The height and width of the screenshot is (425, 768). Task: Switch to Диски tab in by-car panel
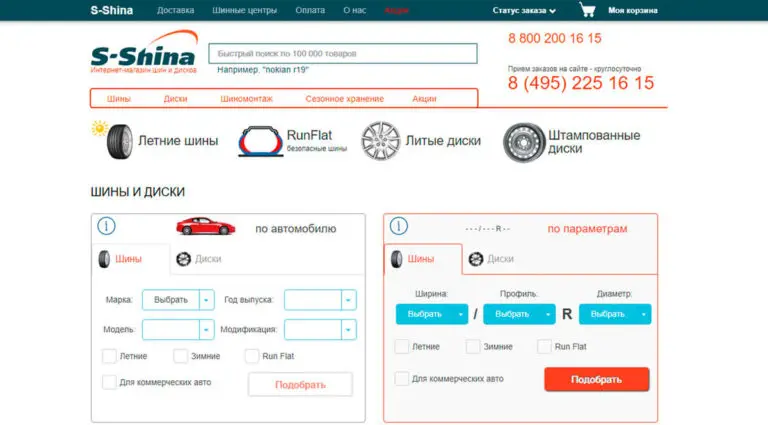tap(208, 259)
